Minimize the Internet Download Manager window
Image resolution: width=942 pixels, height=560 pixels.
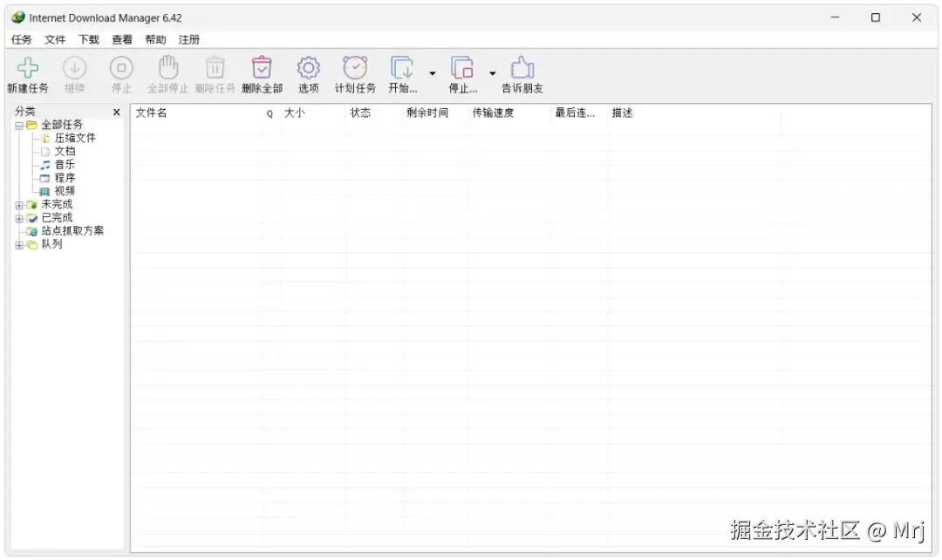coord(835,17)
